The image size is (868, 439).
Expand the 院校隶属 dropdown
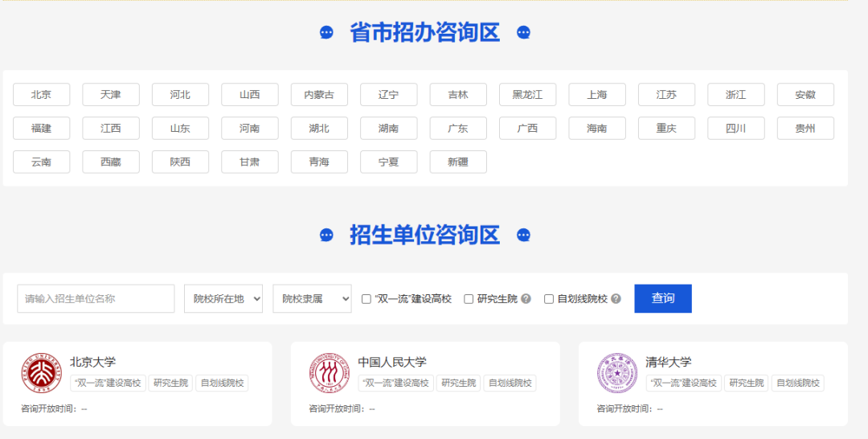[312, 298]
